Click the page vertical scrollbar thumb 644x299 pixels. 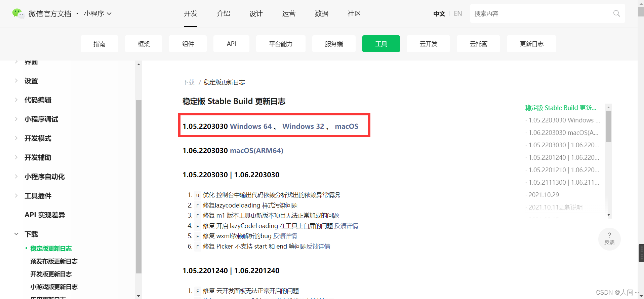click(641, 11)
